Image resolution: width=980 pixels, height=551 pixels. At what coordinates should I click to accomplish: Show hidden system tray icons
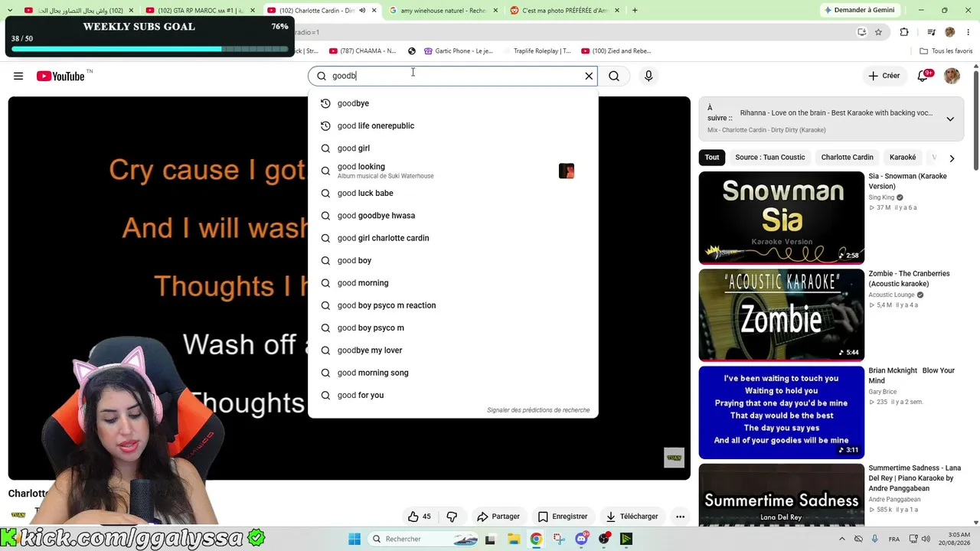[x=841, y=539]
